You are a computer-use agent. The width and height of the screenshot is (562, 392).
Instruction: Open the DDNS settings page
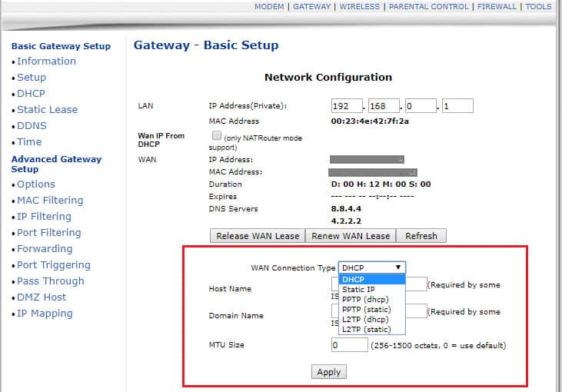pyautogui.click(x=32, y=126)
